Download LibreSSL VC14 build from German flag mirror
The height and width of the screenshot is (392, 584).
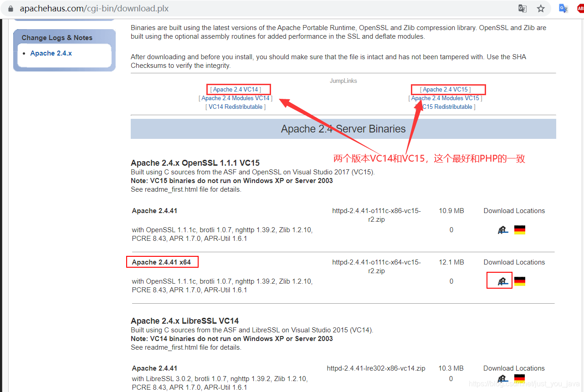pyautogui.click(x=520, y=379)
